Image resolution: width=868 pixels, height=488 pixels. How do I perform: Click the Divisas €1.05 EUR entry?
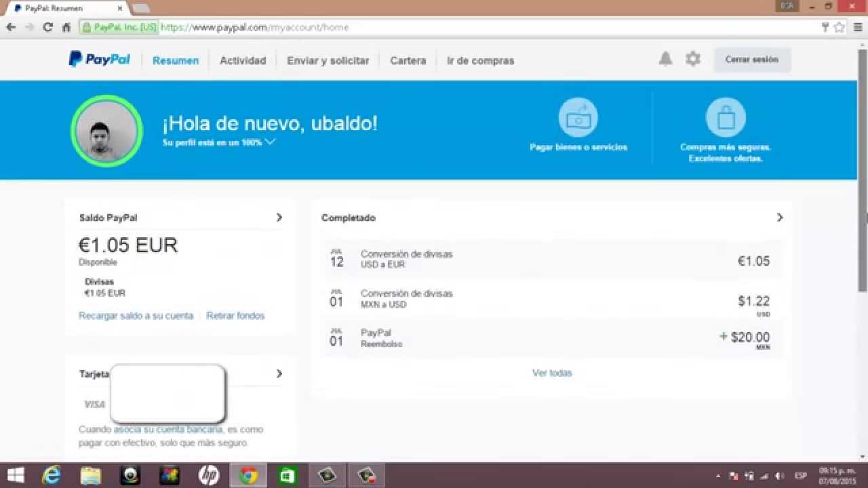(x=105, y=287)
